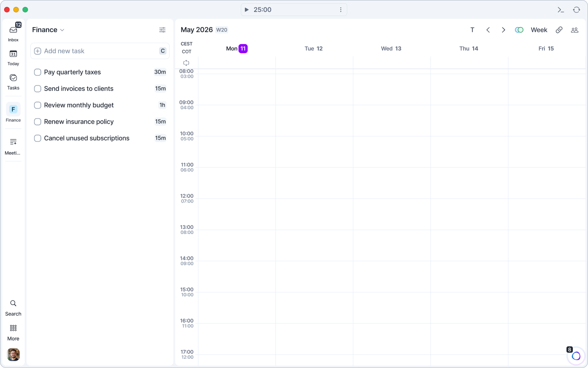Click the T today button
This screenshot has width=588, height=368.
pos(472,30)
